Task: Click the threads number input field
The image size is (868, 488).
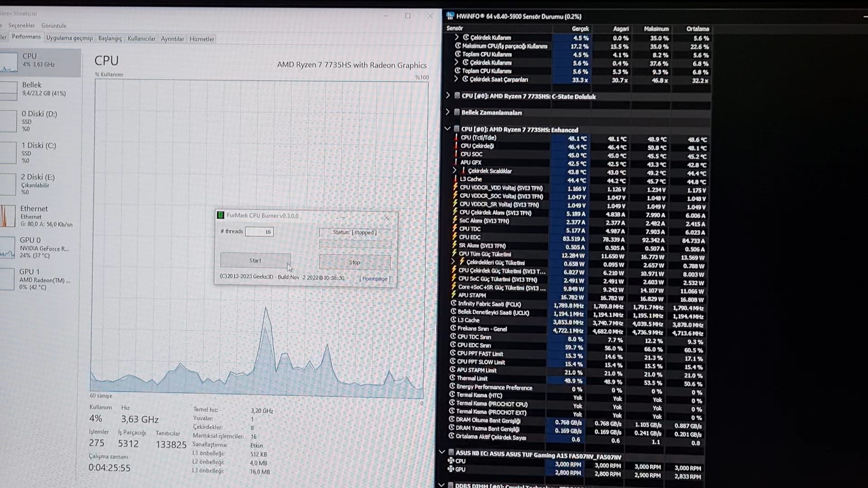Action: click(x=259, y=232)
